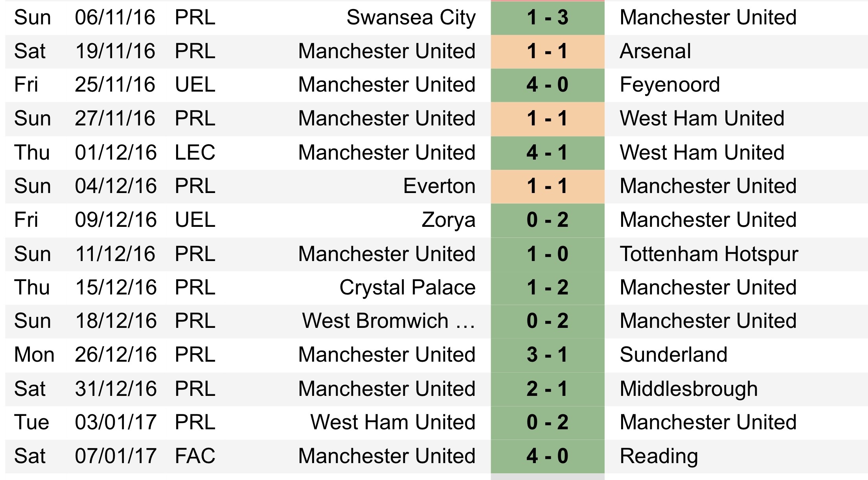
Task: Click the Zorya team name
Action: [448, 220]
